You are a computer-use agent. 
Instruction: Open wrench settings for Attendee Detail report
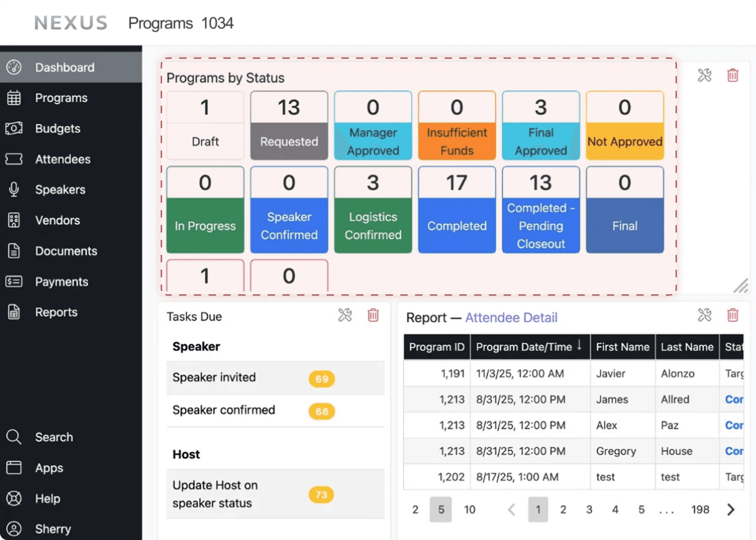(x=705, y=315)
